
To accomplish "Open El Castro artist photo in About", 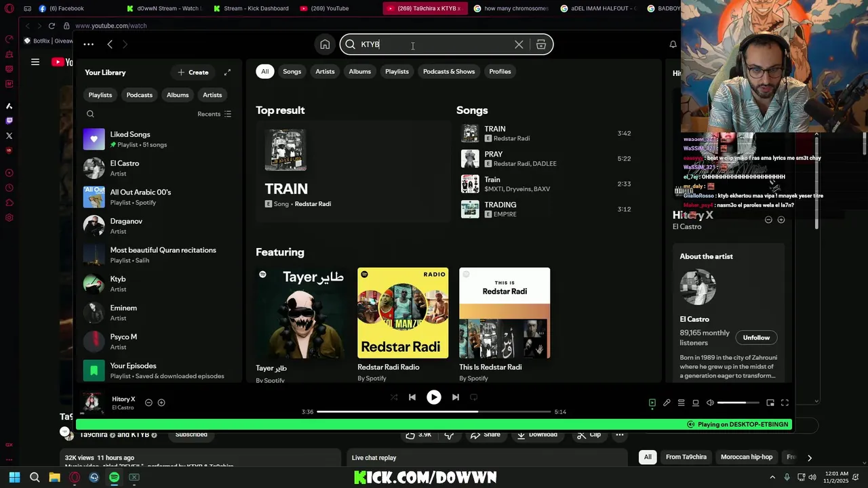I will [698, 287].
